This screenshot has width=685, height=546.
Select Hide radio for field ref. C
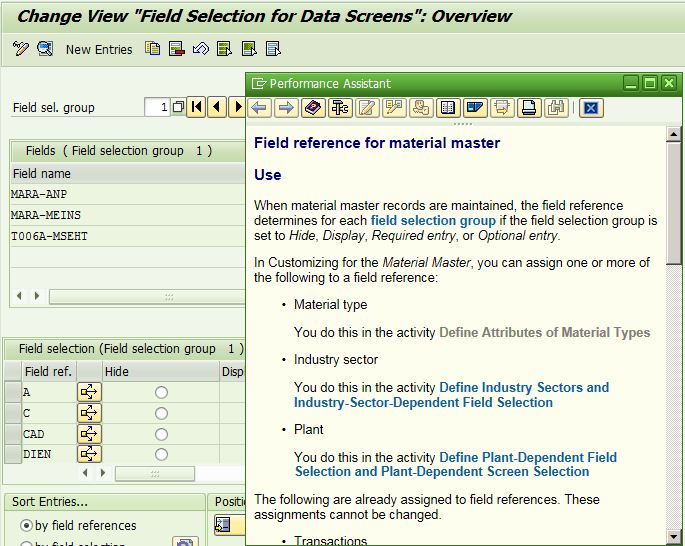(161, 413)
